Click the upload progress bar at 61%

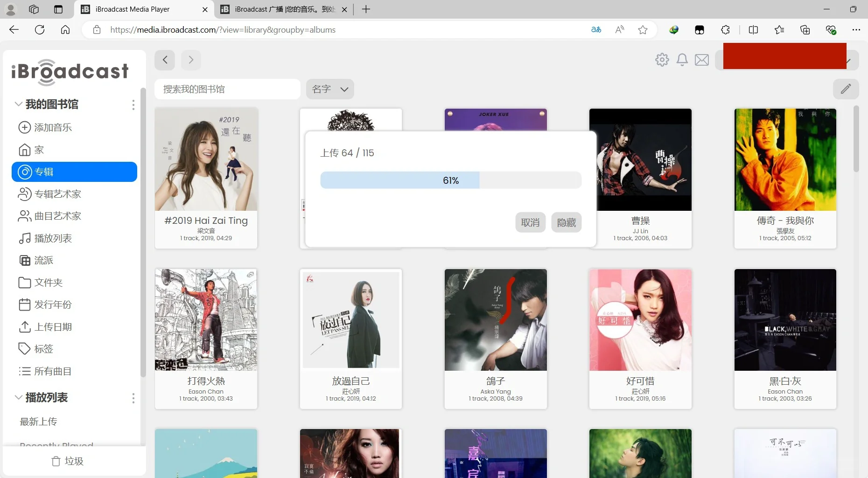click(451, 180)
